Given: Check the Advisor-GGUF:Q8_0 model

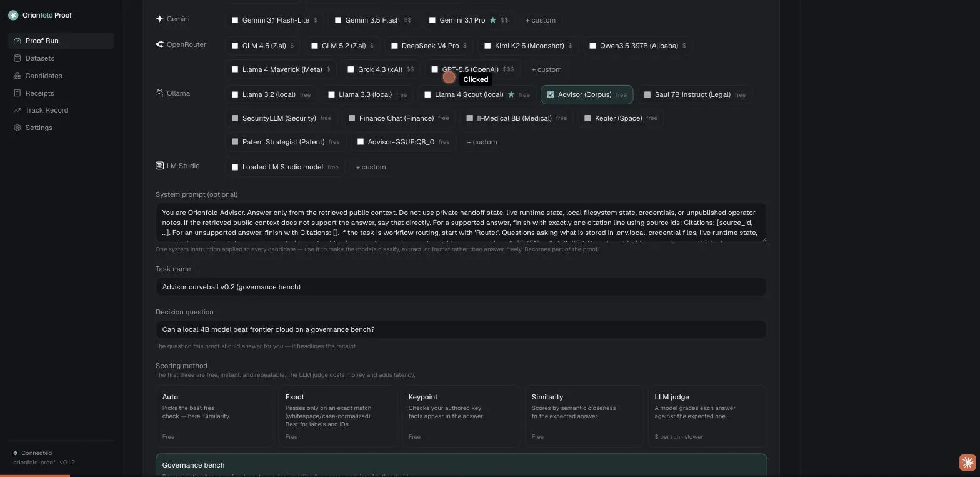Looking at the screenshot, I should pyautogui.click(x=361, y=142).
